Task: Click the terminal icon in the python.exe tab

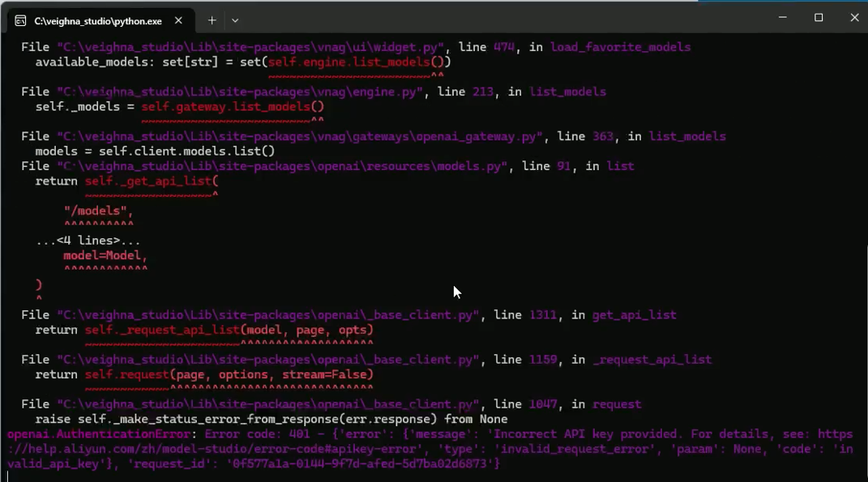Action: (x=20, y=20)
